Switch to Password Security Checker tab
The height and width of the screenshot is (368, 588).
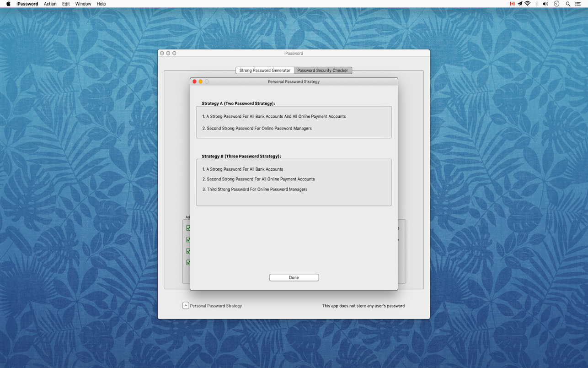pyautogui.click(x=323, y=70)
